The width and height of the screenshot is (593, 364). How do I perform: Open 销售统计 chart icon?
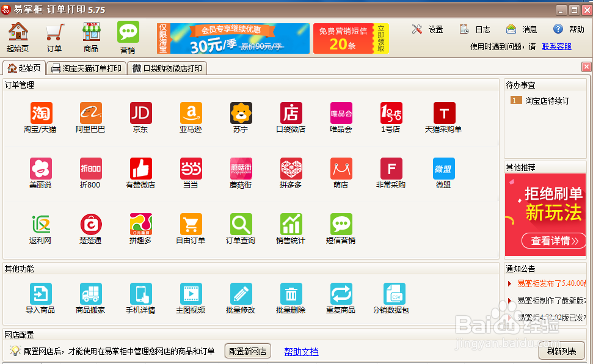click(291, 224)
